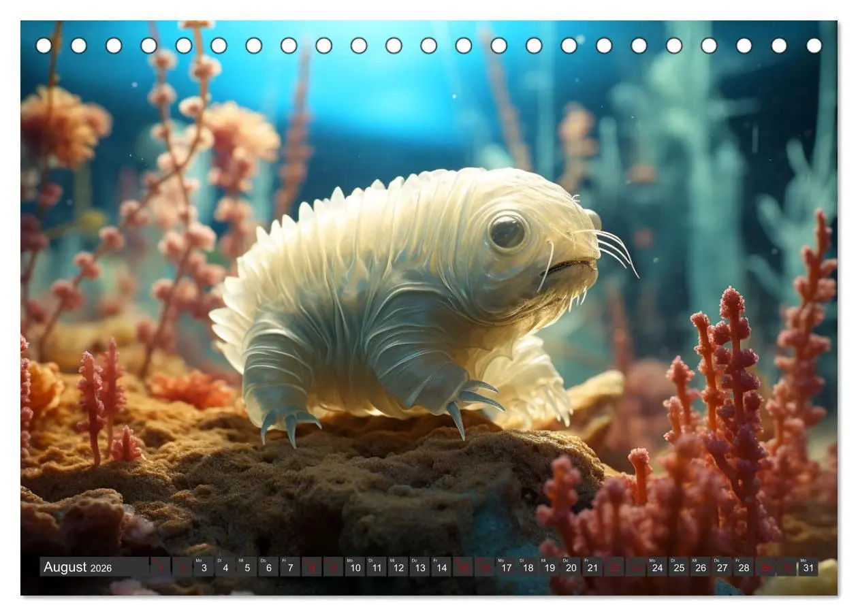
Task: Select date 25 in the calendar strip
Action: click(679, 567)
